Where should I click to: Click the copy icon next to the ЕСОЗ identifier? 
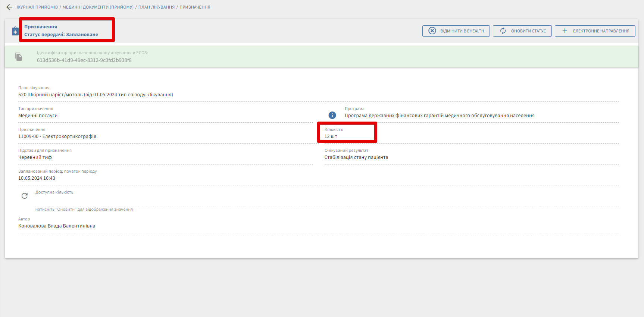tap(19, 57)
